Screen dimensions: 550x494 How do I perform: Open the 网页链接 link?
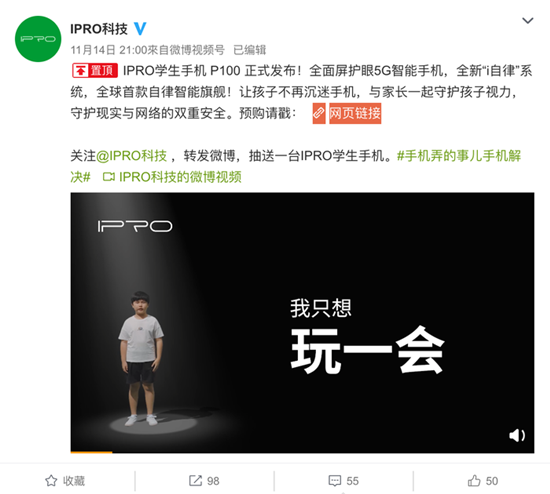[355, 113]
